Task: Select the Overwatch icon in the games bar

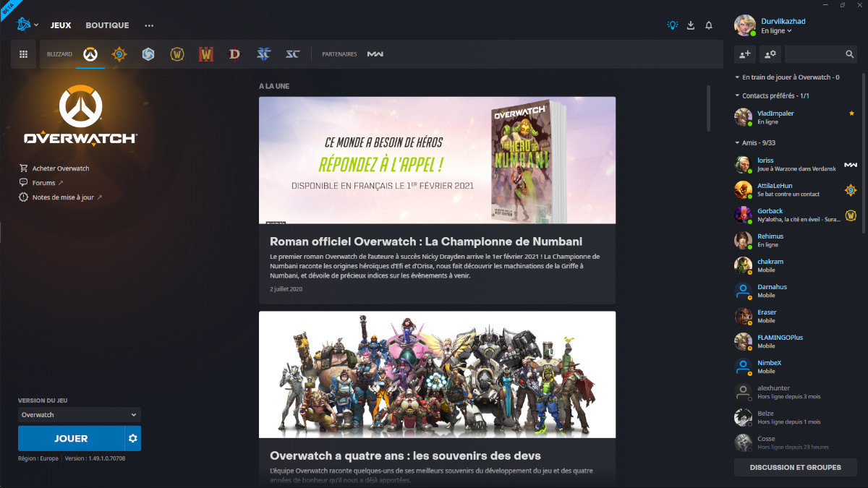Action: pos(90,53)
